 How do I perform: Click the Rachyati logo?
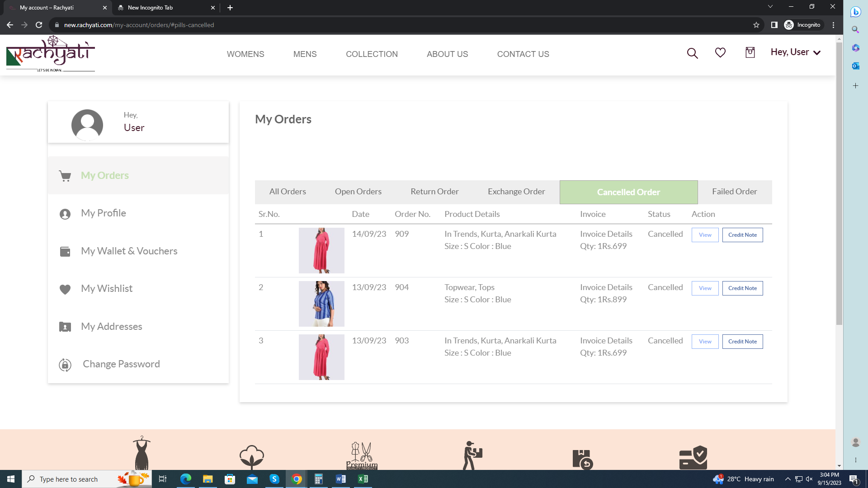click(x=51, y=54)
